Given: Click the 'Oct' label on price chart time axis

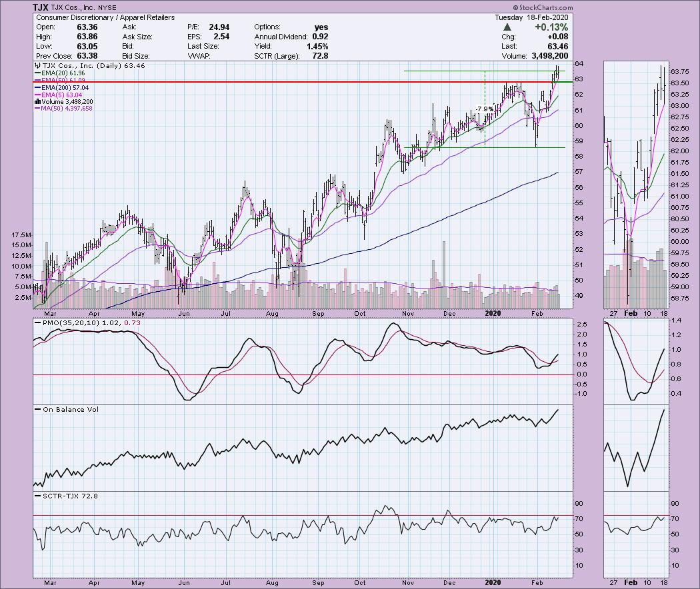Looking at the screenshot, I should 360,313.
